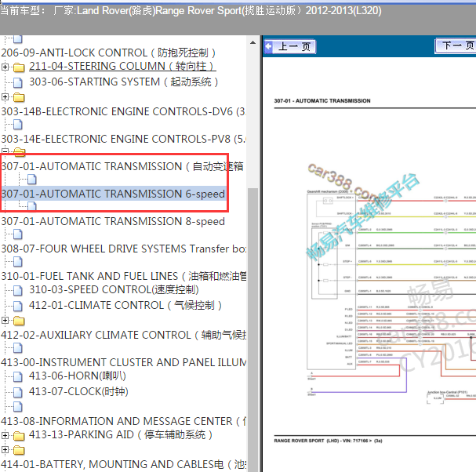Click folder icon above 412-02-AUXILIARY CLIMATE CONTROL

pos(19,321)
